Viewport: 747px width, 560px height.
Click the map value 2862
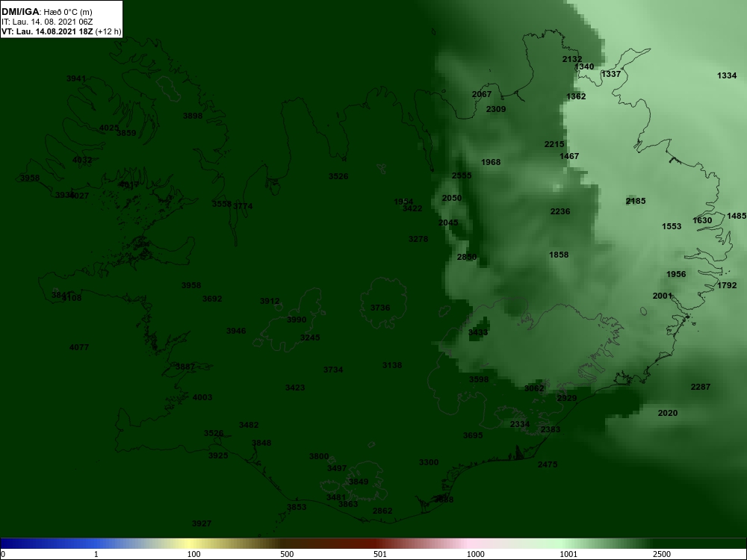382,511
